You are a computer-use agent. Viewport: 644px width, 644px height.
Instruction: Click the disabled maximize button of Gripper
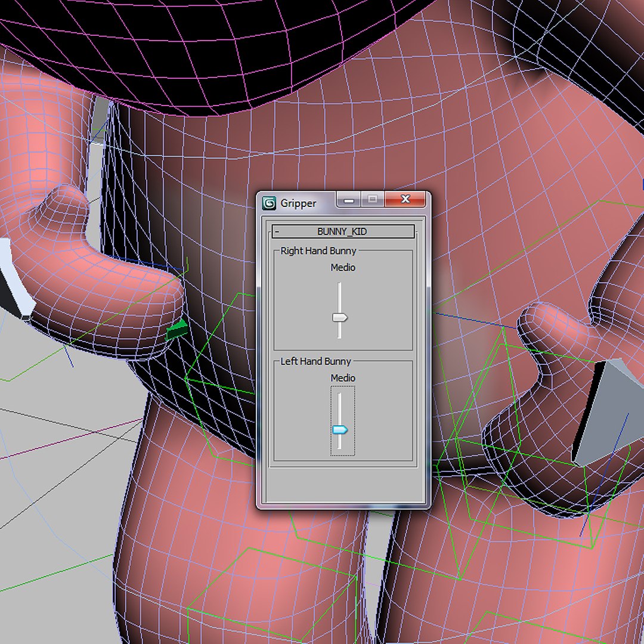[373, 200]
